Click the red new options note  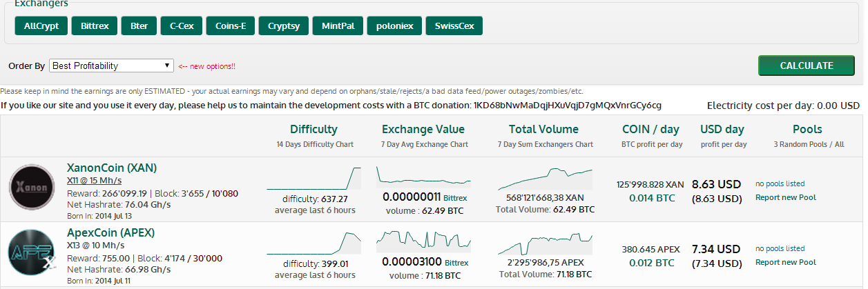(206, 66)
